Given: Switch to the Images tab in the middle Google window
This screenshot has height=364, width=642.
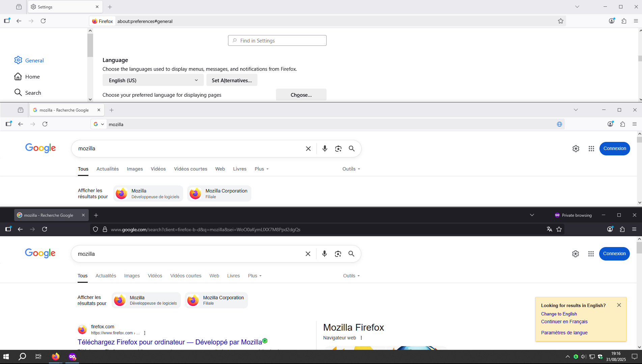Looking at the screenshot, I should 135,169.
